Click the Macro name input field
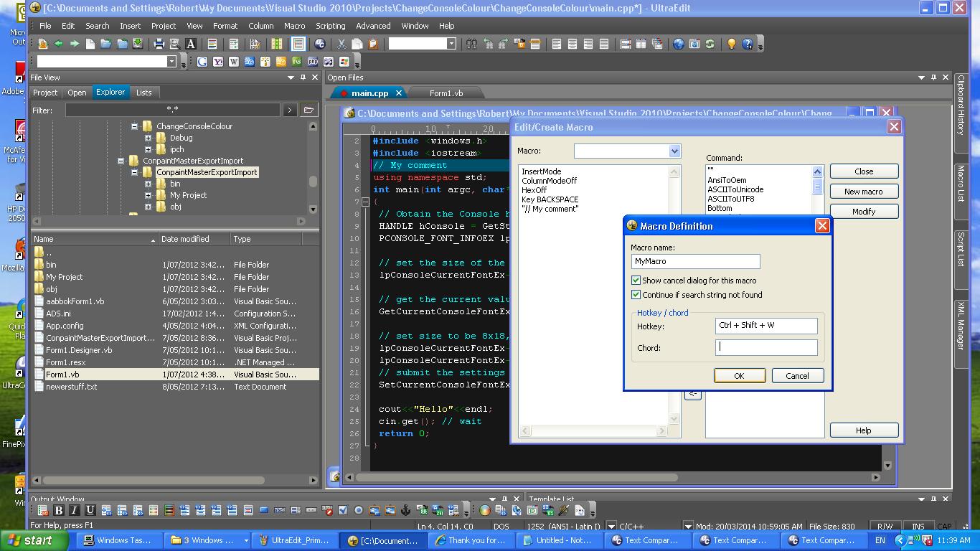 (x=694, y=262)
